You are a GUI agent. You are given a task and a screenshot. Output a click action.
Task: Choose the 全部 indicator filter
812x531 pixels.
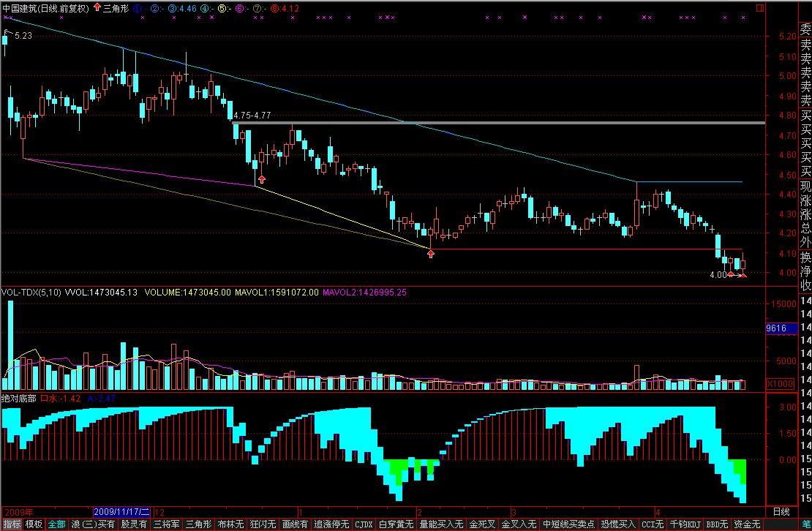click(56, 525)
